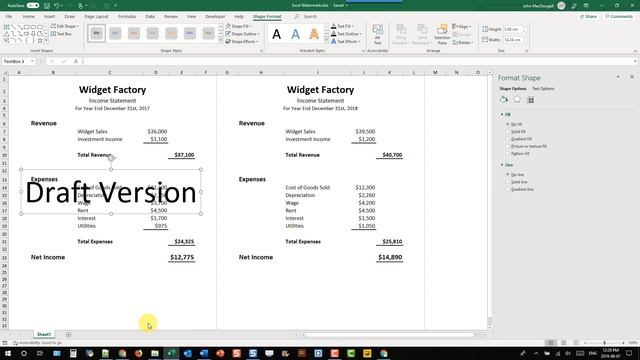The height and width of the screenshot is (360, 640).
Task: Select the No fill radio button
Action: [508, 124]
